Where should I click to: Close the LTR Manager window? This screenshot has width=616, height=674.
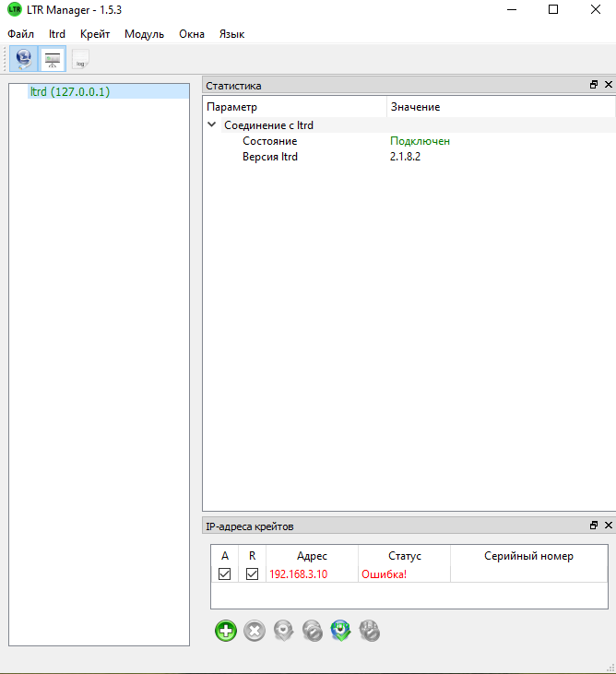pos(596,9)
